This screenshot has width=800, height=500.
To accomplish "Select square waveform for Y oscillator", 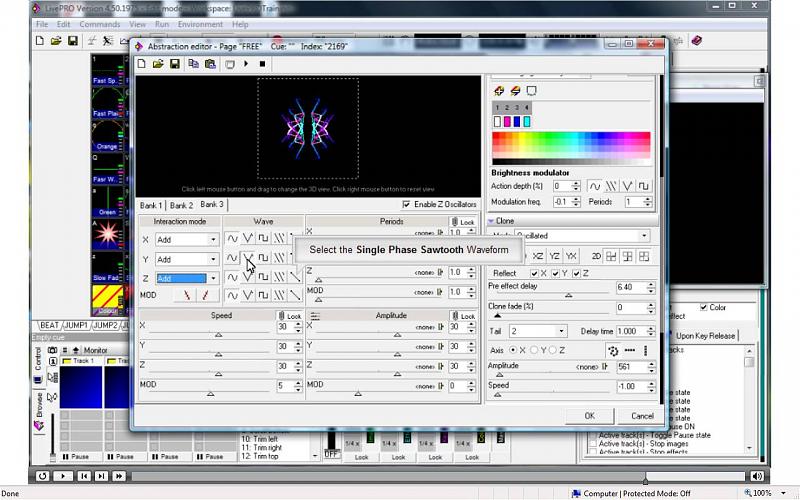I will [x=263, y=258].
